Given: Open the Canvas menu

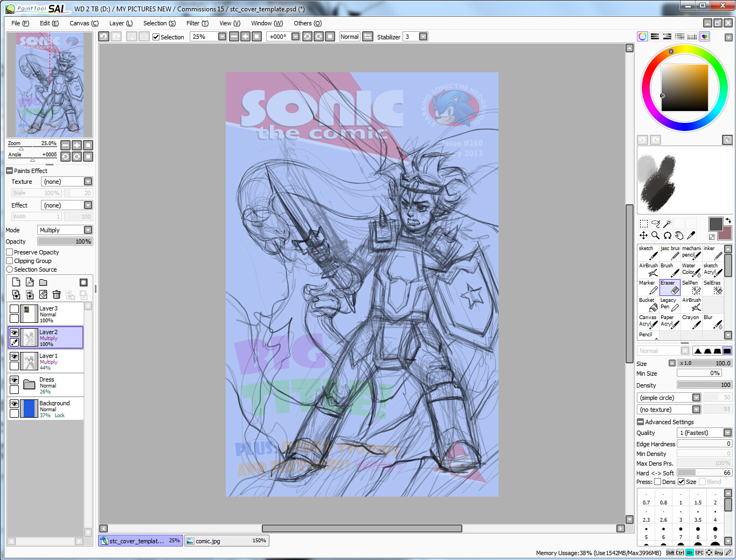Looking at the screenshot, I should 84,23.
